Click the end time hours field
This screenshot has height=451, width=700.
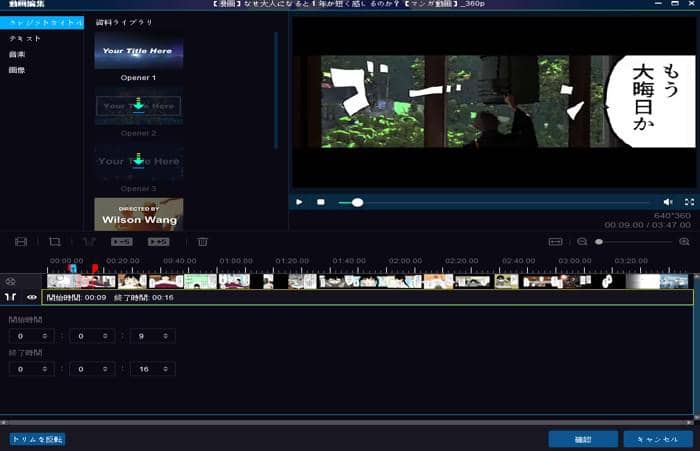pos(31,369)
